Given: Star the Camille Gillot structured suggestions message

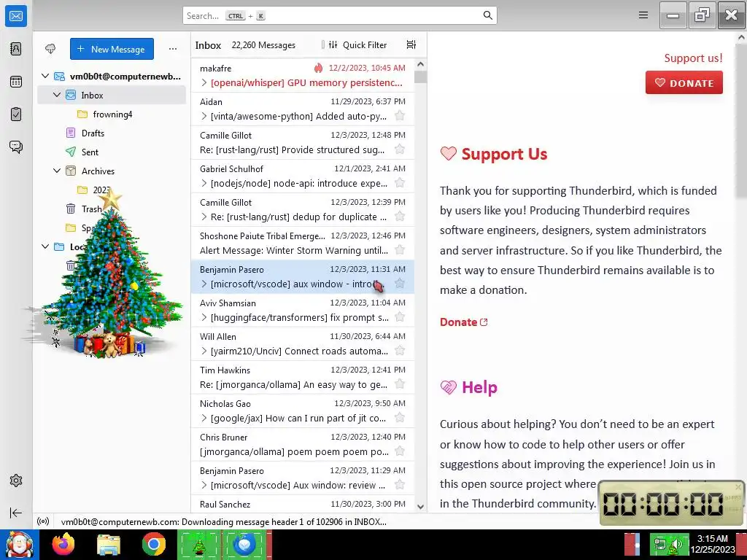Looking at the screenshot, I should click(x=400, y=149).
